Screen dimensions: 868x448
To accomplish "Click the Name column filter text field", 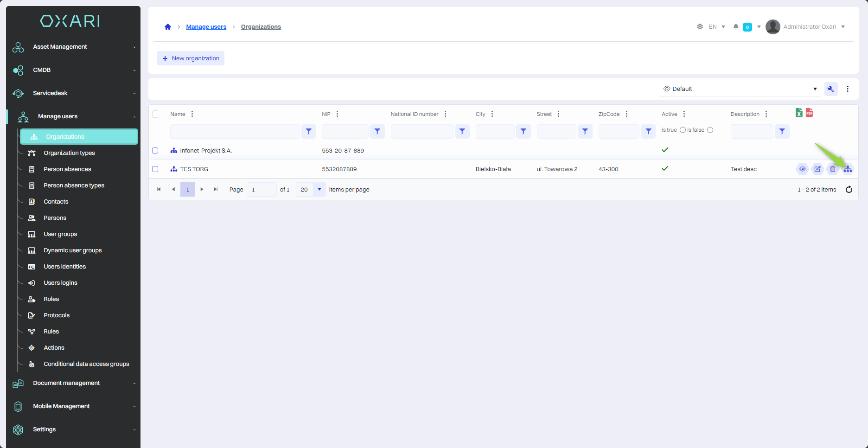I will point(235,132).
